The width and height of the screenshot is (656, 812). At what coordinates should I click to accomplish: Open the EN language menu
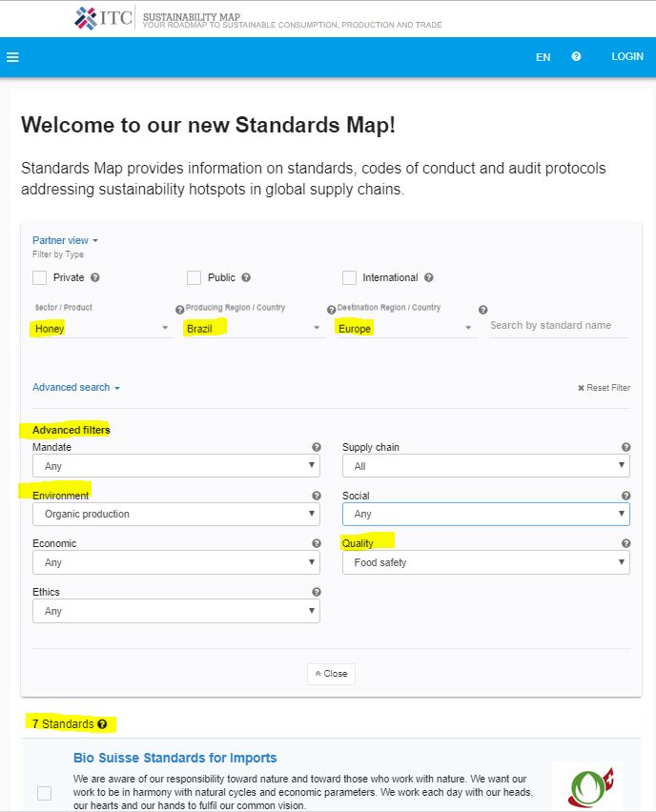tap(543, 57)
